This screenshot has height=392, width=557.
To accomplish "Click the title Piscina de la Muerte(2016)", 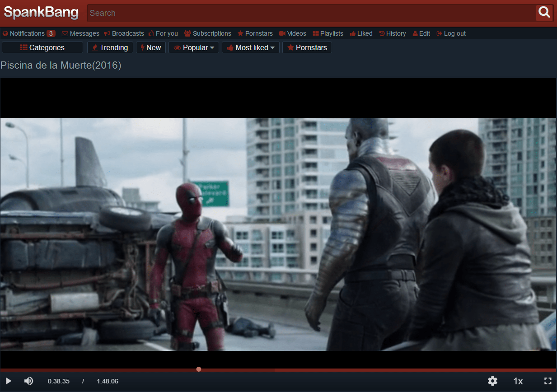I will coord(61,65).
